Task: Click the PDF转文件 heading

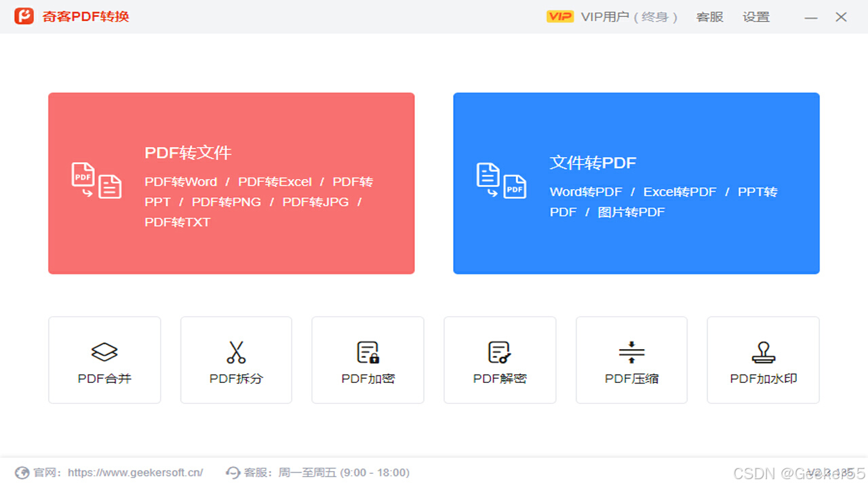Action: 188,152
